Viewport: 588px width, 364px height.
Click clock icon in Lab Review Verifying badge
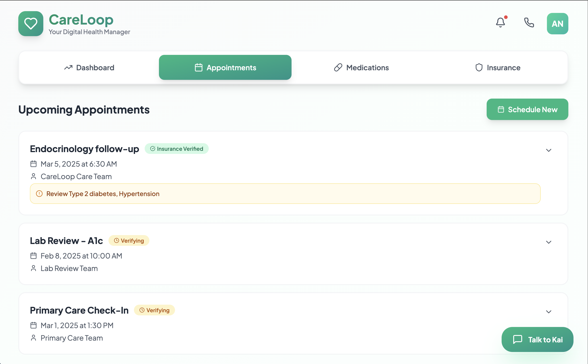pyautogui.click(x=116, y=240)
